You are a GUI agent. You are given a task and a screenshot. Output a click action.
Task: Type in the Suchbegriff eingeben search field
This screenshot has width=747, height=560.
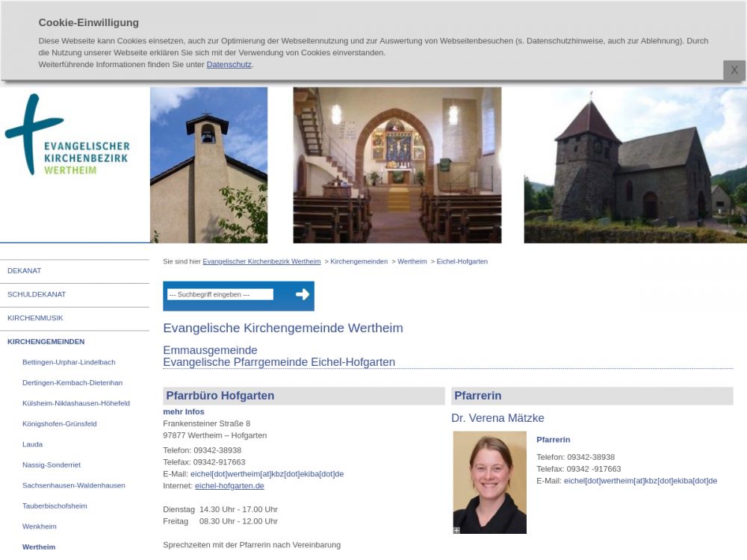coord(220,295)
